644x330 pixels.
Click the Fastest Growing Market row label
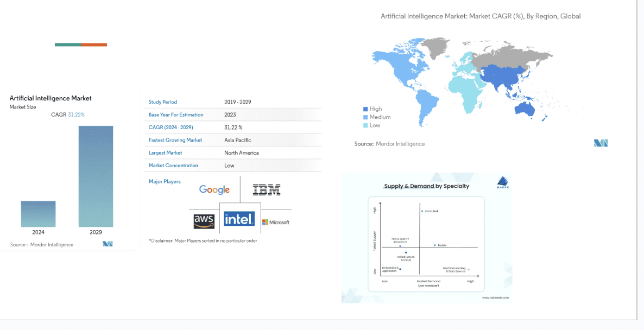(175, 140)
